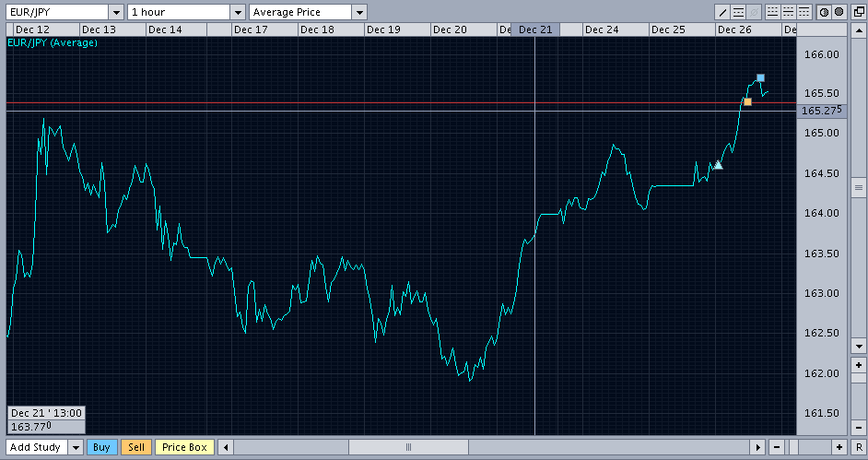Open the 1 hour timeframe dropdown
This screenshot has height=460, width=868.
click(238, 12)
